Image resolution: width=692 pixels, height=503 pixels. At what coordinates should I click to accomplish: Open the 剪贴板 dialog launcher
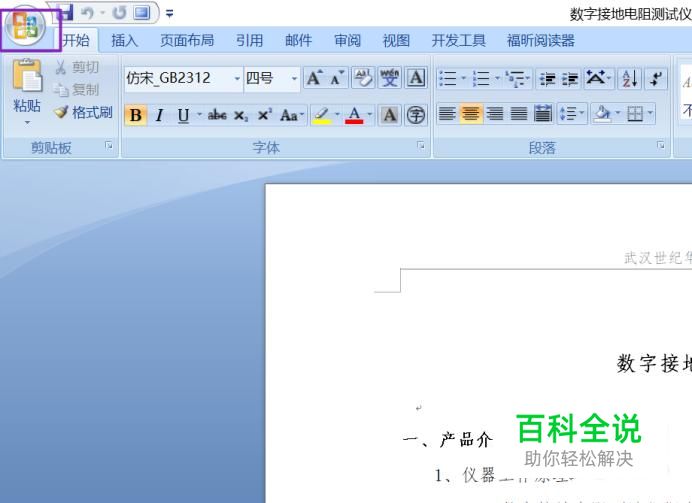pos(109,145)
